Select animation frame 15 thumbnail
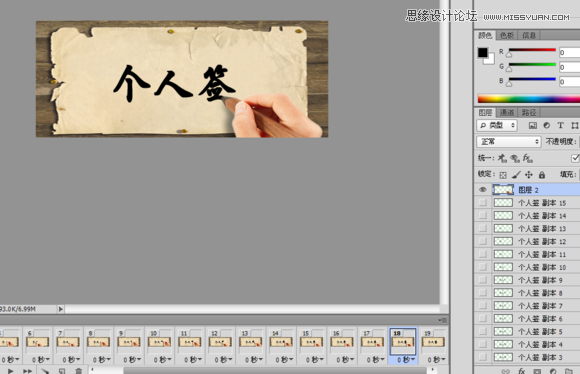This screenshot has height=374, width=580. pos(311,342)
